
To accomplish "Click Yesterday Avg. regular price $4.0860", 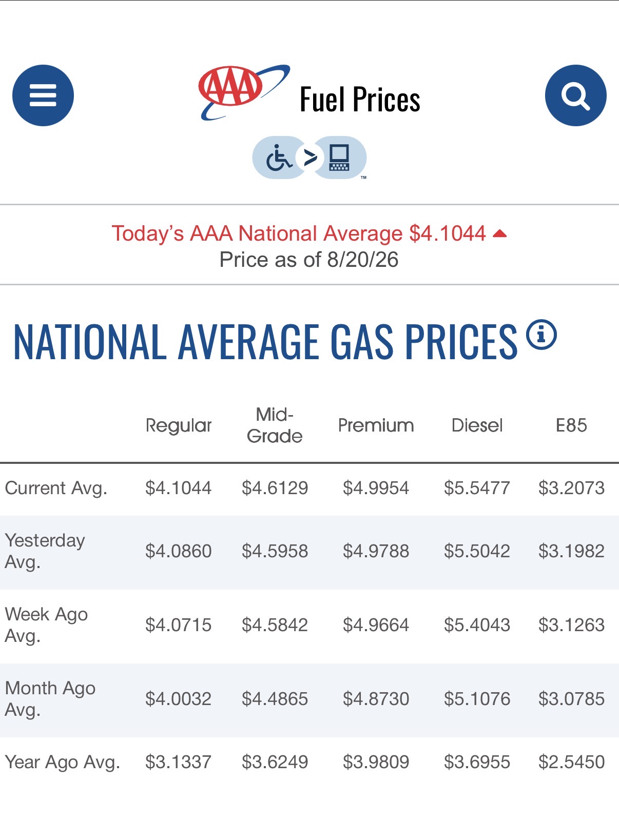I will pyautogui.click(x=178, y=551).
